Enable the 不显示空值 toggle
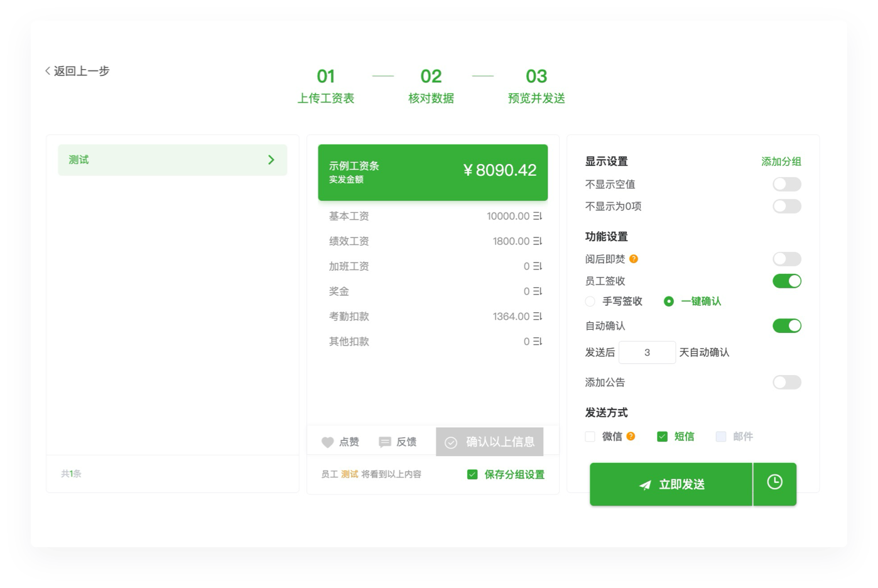 pos(786,184)
